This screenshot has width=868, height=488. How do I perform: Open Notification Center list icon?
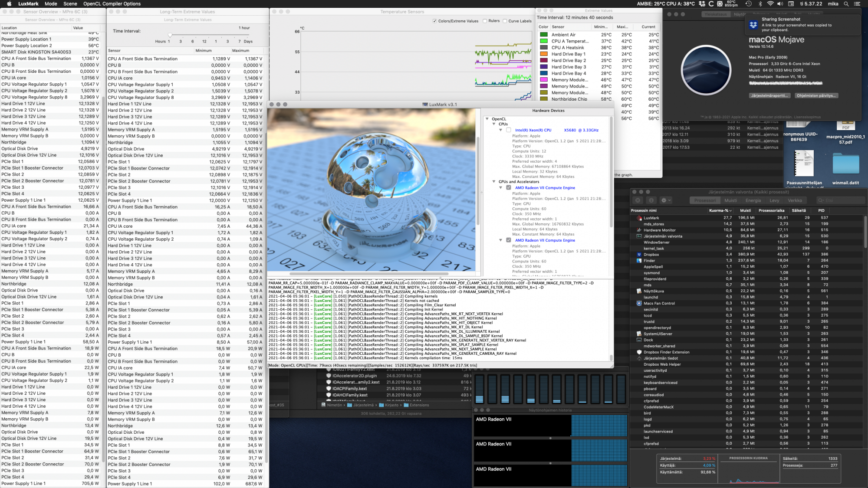[x=857, y=3]
